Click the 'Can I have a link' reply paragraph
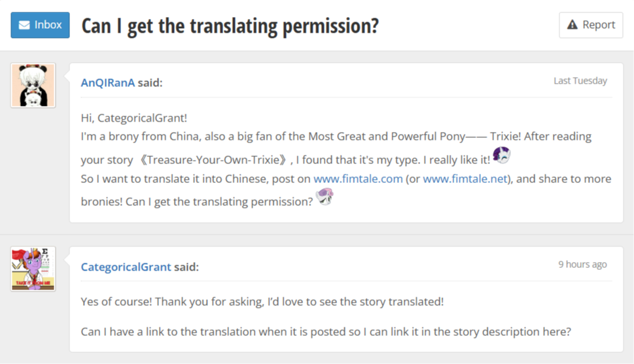Image resolution: width=634 pixels, height=364 pixels. tap(326, 331)
